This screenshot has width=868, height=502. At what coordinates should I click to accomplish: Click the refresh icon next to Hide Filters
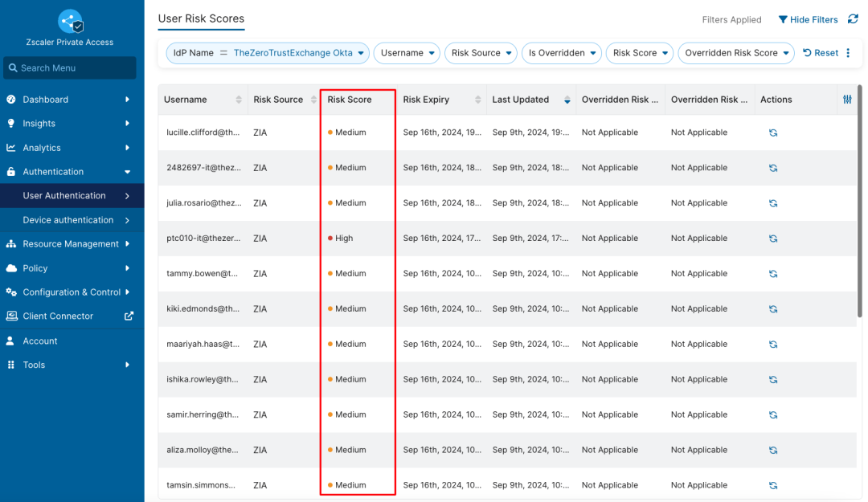[x=854, y=19]
